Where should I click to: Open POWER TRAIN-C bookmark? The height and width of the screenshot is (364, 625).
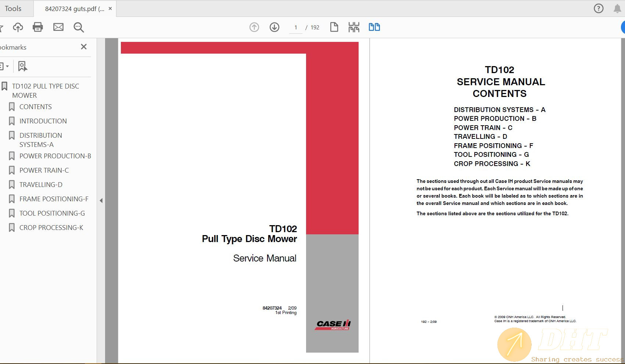(44, 170)
